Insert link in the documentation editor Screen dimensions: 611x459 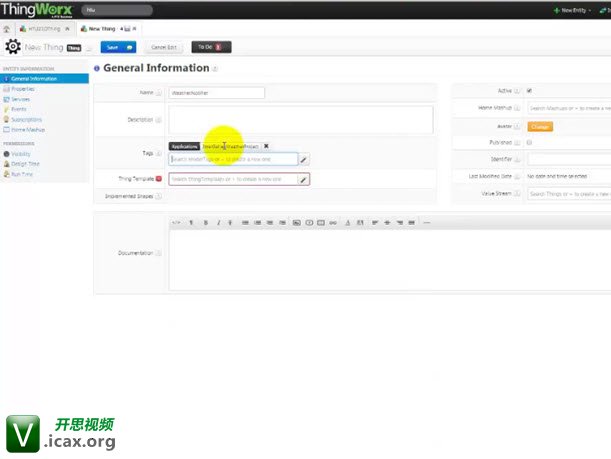(333, 223)
